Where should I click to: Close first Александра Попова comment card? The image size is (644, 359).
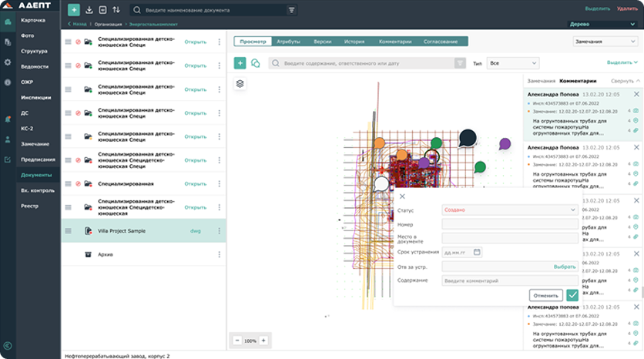point(636,95)
